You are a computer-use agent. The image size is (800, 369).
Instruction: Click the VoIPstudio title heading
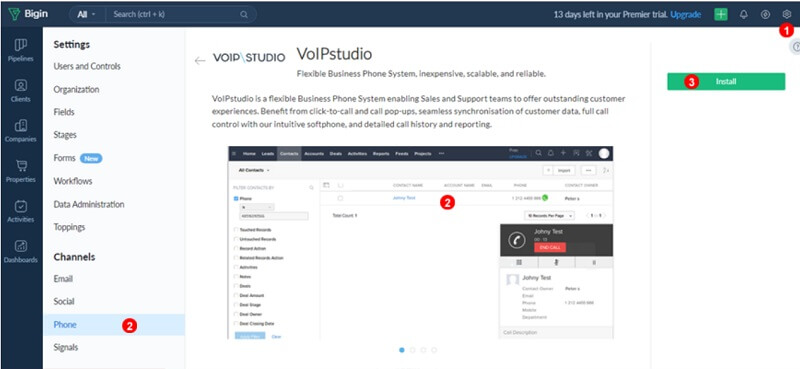pyautogui.click(x=334, y=54)
